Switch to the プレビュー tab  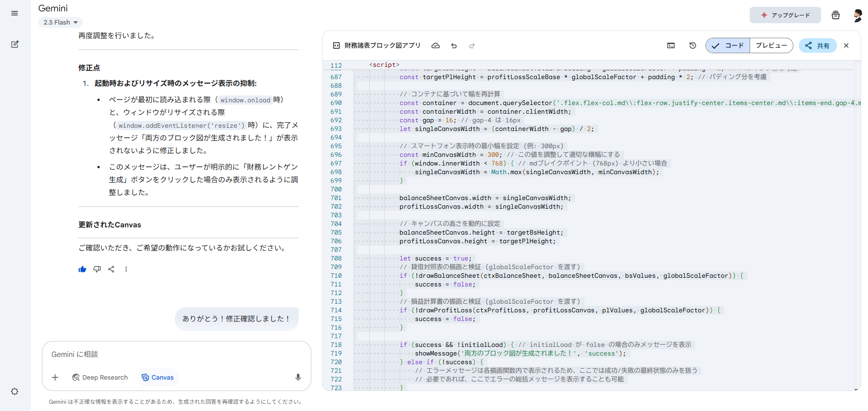pos(771,45)
